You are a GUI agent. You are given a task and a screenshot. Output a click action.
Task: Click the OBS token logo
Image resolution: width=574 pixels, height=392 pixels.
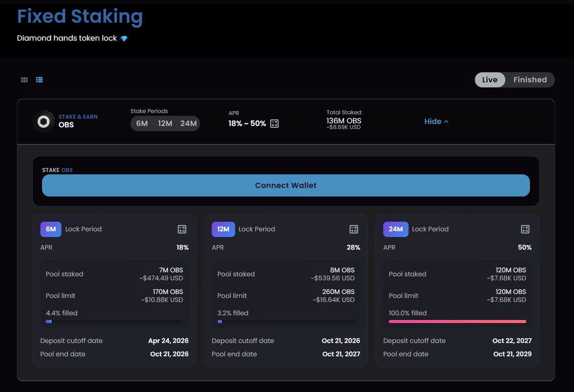click(44, 121)
